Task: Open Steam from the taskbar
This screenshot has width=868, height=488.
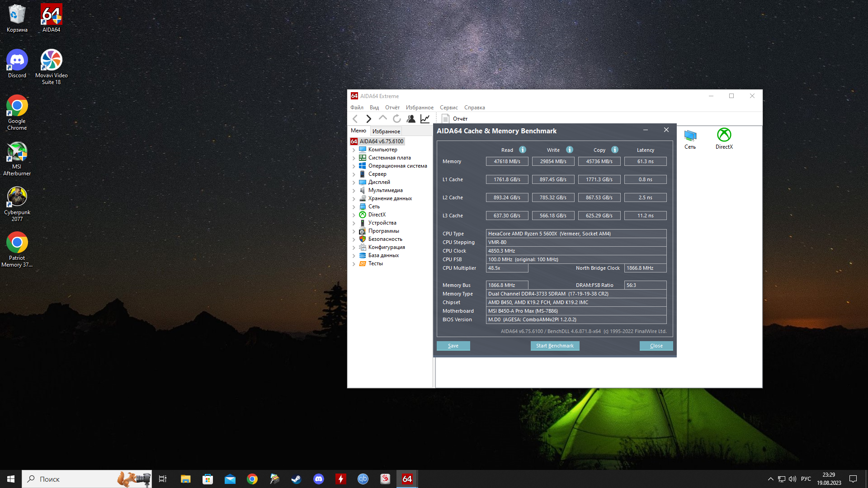Action: 297,479
